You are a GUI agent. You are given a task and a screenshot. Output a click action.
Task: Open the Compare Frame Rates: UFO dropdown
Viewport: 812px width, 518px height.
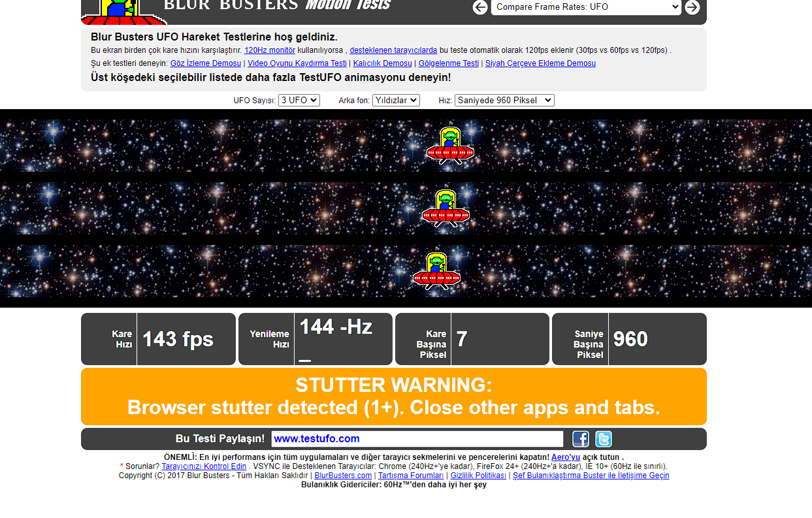click(586, 7)
